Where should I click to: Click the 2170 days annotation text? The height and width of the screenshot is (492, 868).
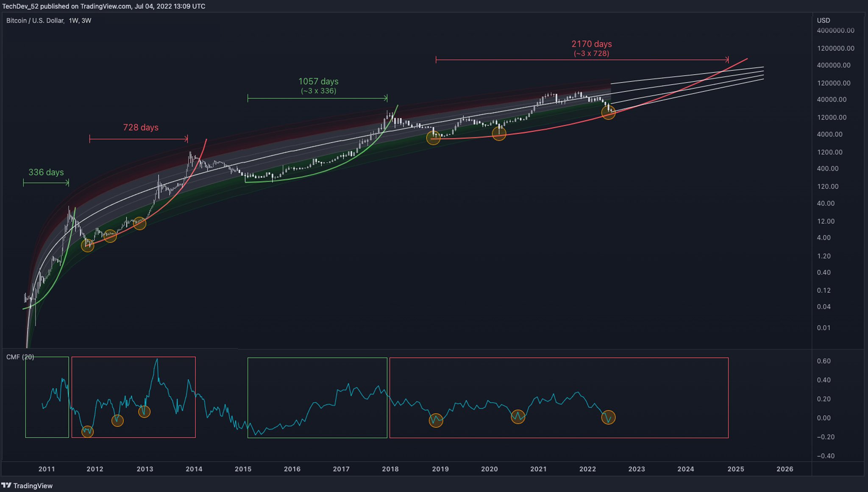(592, 44)
